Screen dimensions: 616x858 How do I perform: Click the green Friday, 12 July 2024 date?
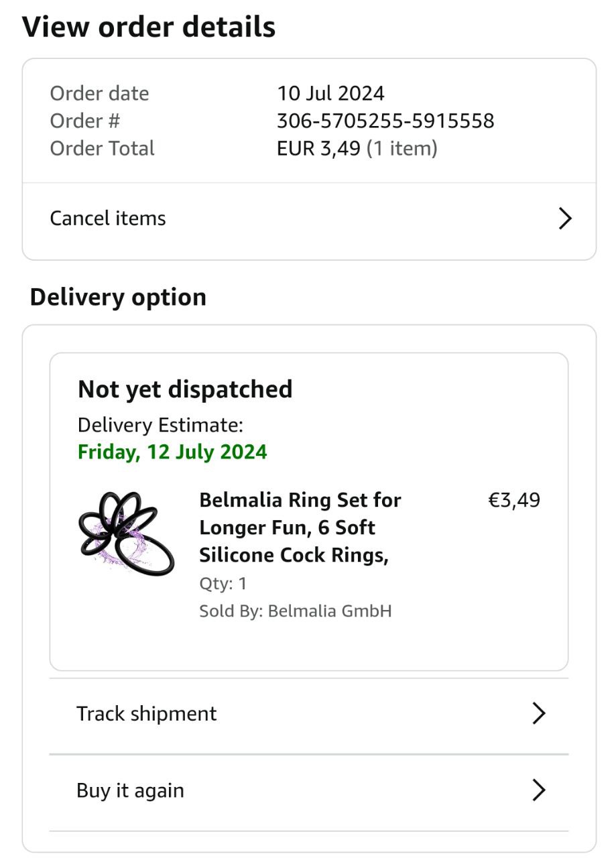(x=172, y=452)
